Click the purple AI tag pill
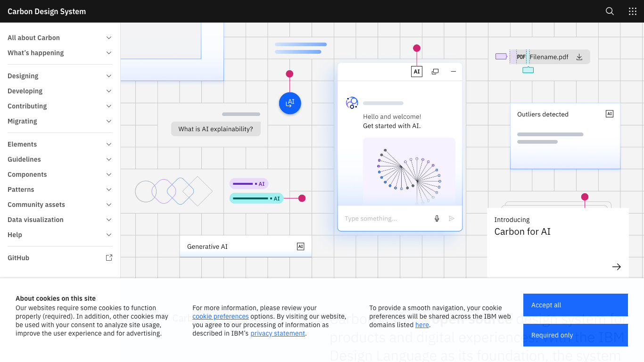 point(249,184)
